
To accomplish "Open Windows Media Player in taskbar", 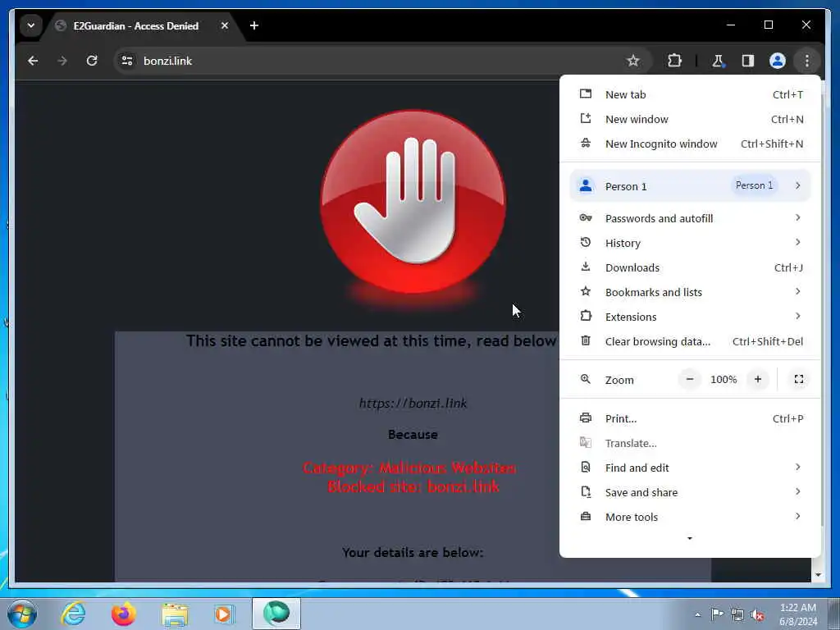I will pyautogui.click(x=224, y=614).
